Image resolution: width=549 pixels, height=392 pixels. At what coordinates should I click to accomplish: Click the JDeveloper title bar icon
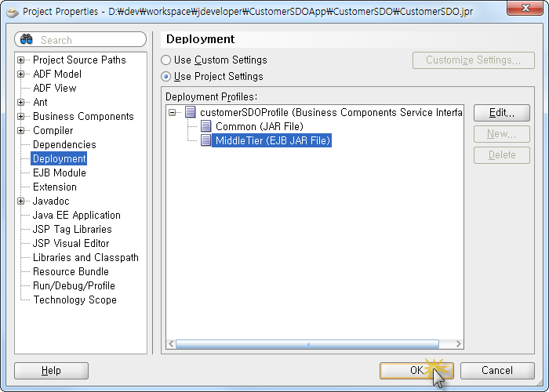(x=13, y=13)
